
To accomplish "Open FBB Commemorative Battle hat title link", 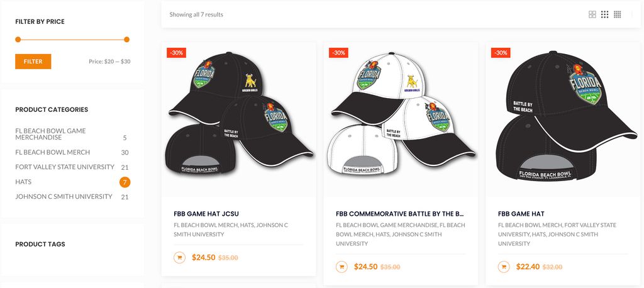I will [x=400, y=214].
